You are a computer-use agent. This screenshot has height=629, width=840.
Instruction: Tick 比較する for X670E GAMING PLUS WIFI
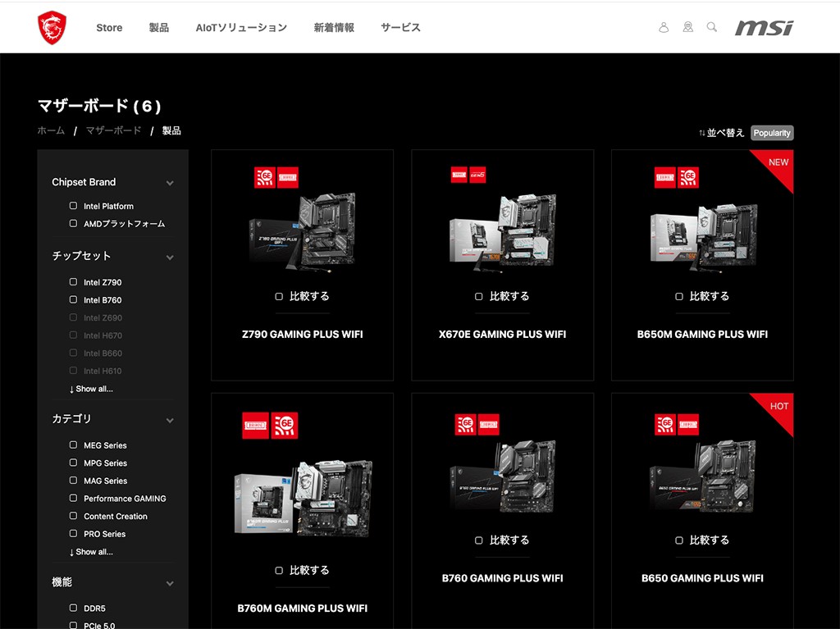tap(479, 296)
